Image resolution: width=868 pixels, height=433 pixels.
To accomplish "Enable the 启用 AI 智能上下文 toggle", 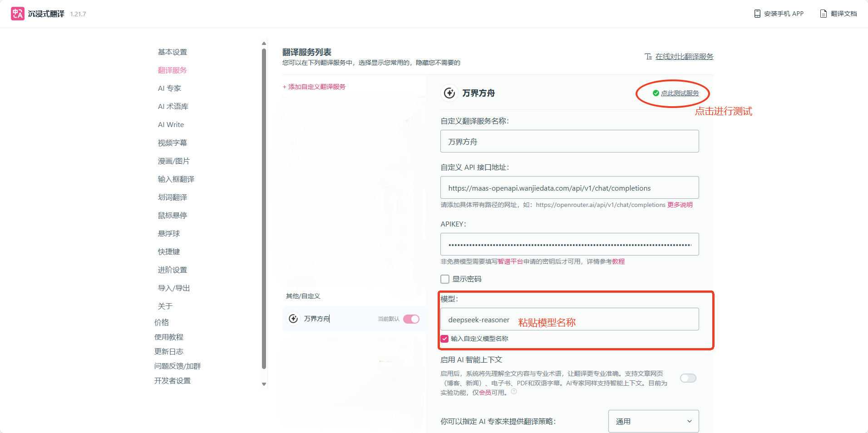I will coord(687,378).
